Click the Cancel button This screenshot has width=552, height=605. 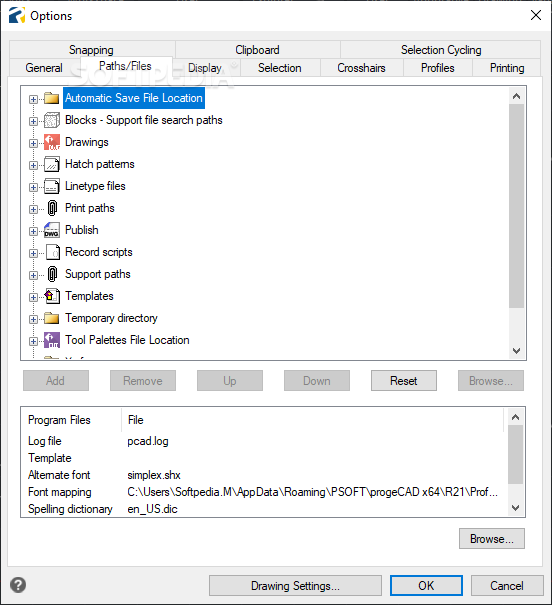pos(507,586)
